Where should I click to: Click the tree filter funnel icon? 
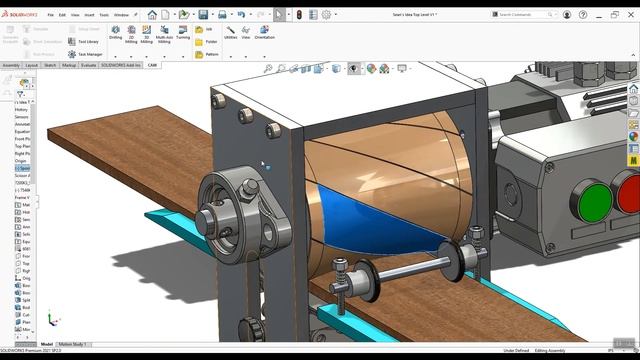[x=20, y=94]
